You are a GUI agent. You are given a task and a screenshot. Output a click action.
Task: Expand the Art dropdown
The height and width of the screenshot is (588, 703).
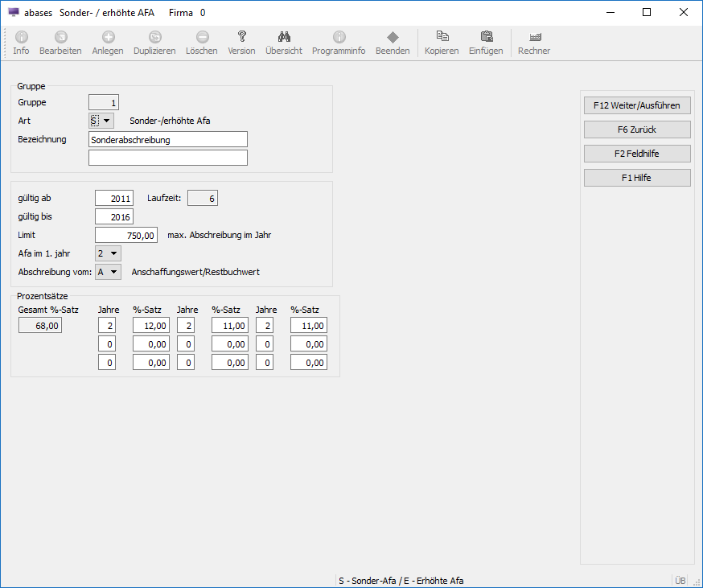point(108,121)
